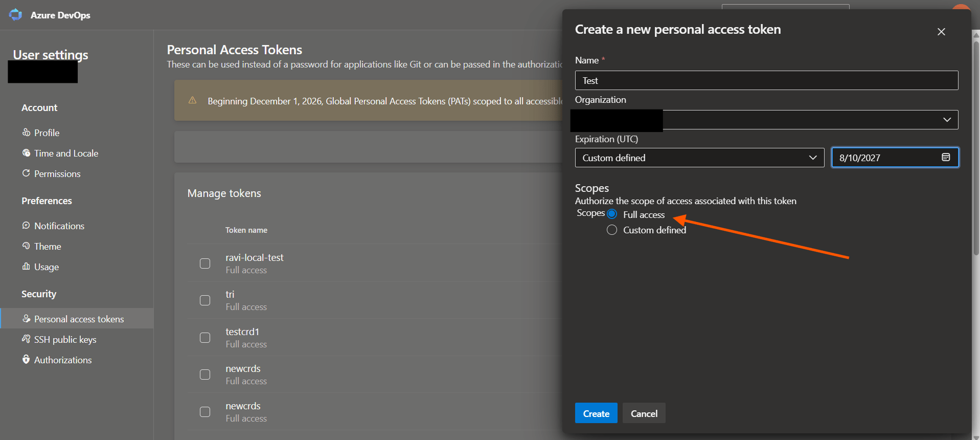Open the expiration date calendar picker icon
Image resolution: width=980 pixels, height=440 pixels.
point(946,158)
